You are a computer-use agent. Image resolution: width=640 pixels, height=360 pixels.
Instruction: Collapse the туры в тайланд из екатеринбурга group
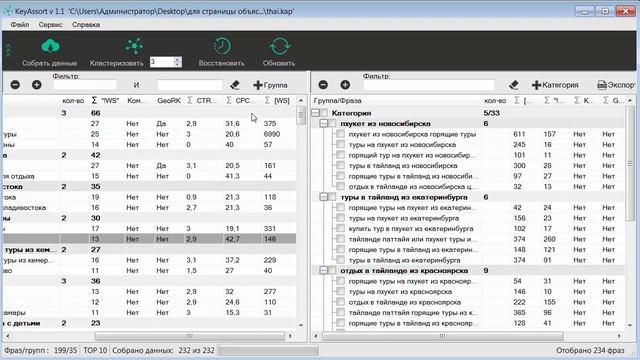coord(324,197)
